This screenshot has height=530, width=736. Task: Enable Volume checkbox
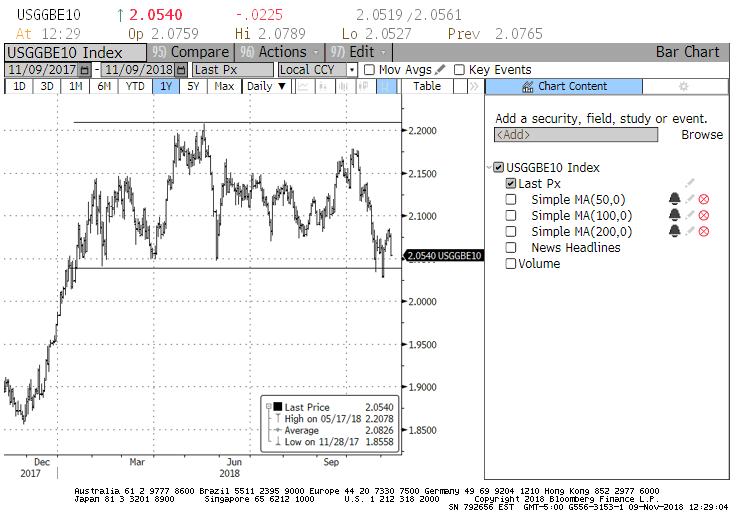511,263
